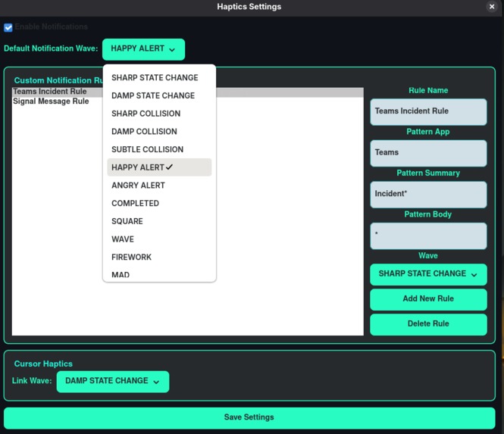504x434 pixels.
Task: Select FIREWORK wave option
Action: coord(159,258)
